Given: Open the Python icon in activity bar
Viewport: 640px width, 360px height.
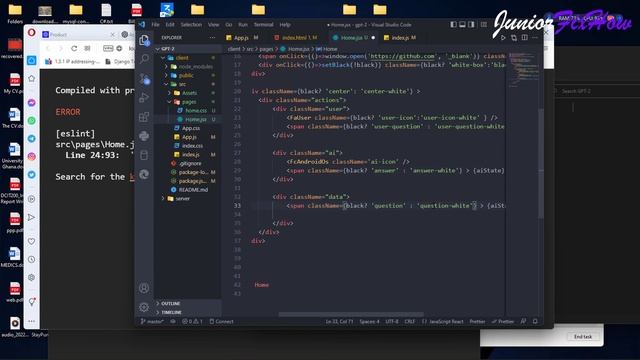Looking at the screenshot, I should 144,136.
